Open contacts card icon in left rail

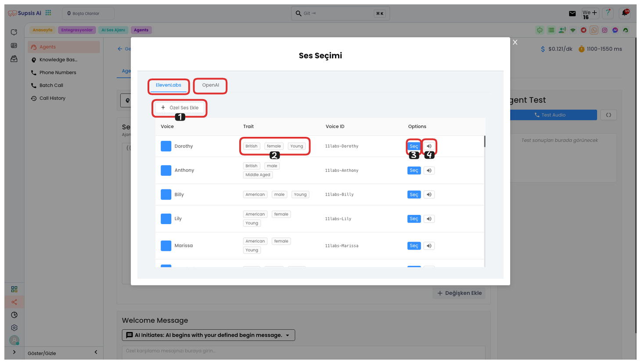click(14, 46)
